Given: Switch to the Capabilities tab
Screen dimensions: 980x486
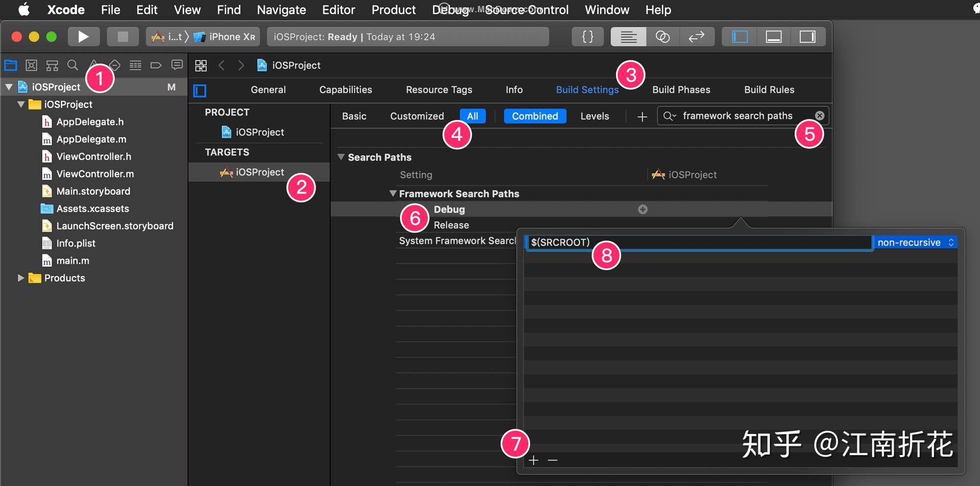Looking at the screenshot, I should click(345, 90).
